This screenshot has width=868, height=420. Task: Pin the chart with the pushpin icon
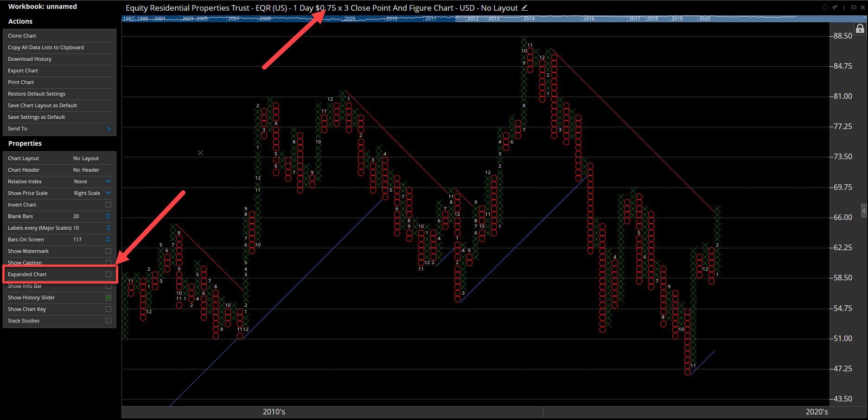[x=835, y=7]
